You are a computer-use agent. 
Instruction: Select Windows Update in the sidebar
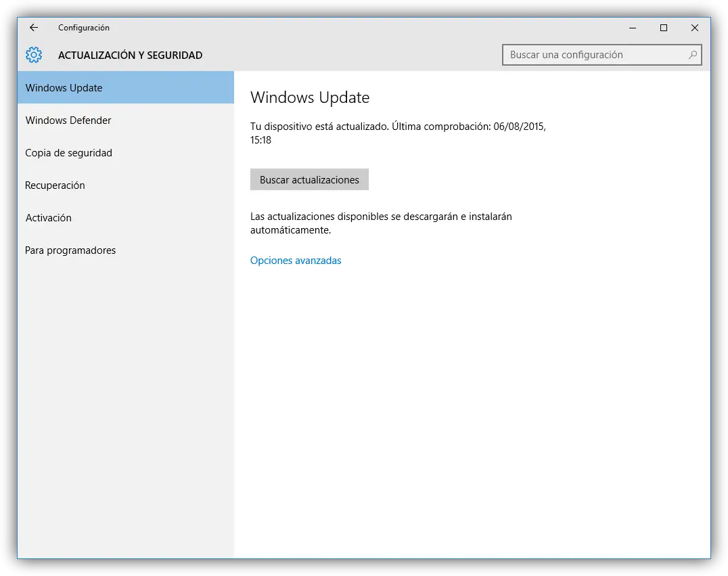point(125,87)
